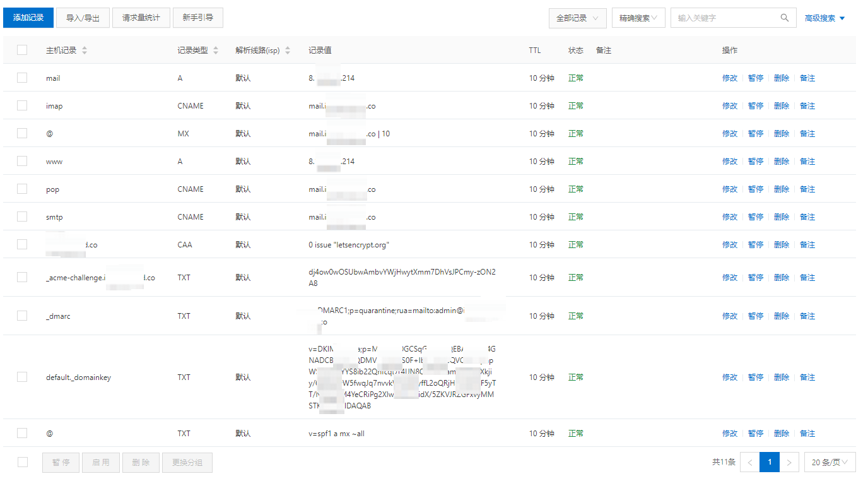Click 修改 for the mail record

pos(730,78)
